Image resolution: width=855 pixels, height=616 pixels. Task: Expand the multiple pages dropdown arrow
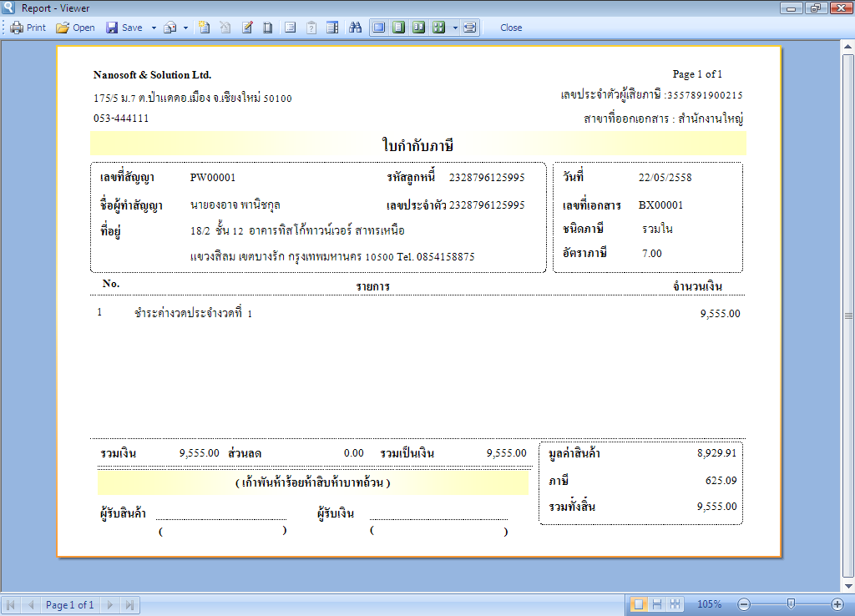click(x=455, y=28)
